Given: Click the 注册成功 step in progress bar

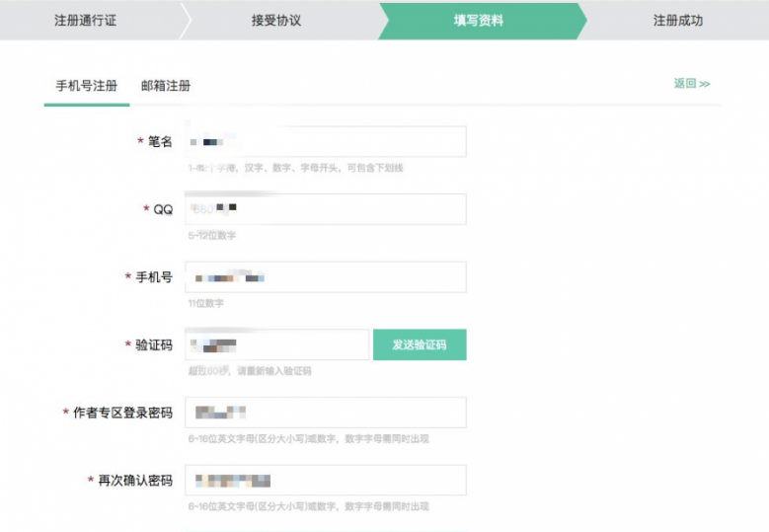Looking at the screenshot, I should pos(678,21).
